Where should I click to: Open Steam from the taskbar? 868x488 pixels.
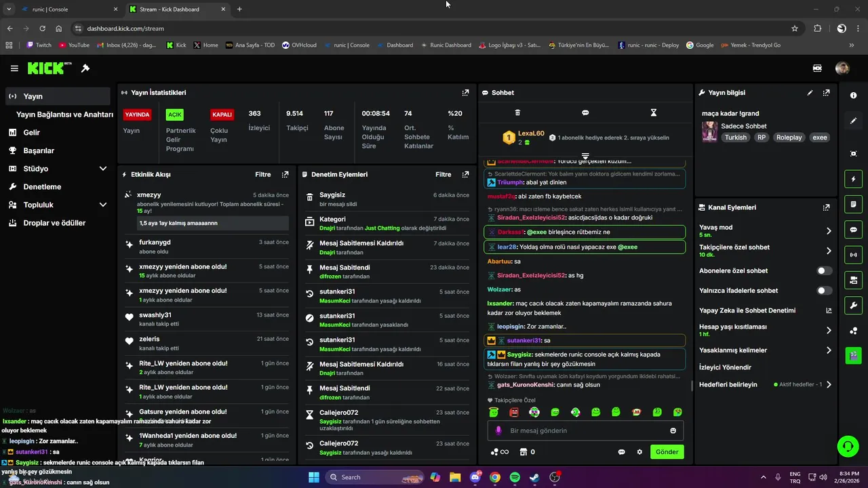click(x=534, y=477)
